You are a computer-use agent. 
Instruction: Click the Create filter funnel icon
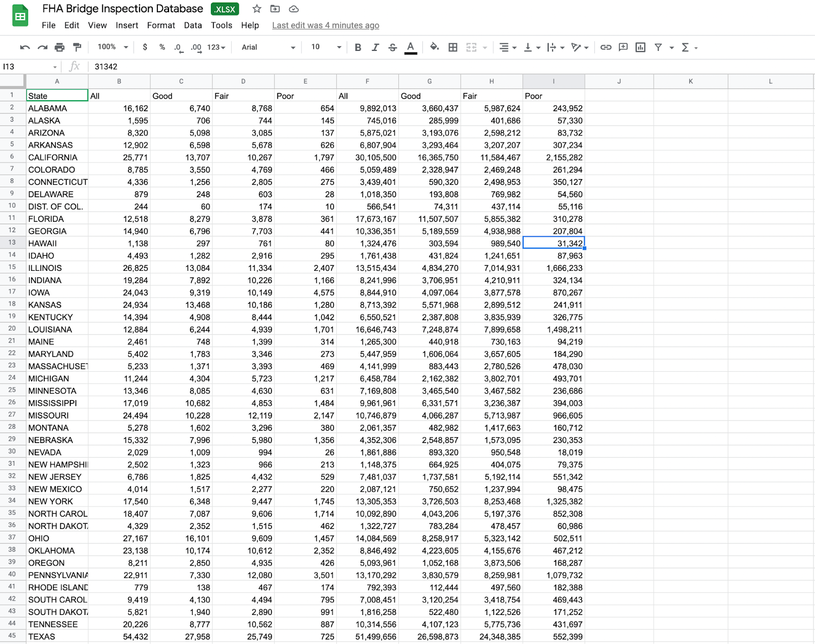(659, 47)
